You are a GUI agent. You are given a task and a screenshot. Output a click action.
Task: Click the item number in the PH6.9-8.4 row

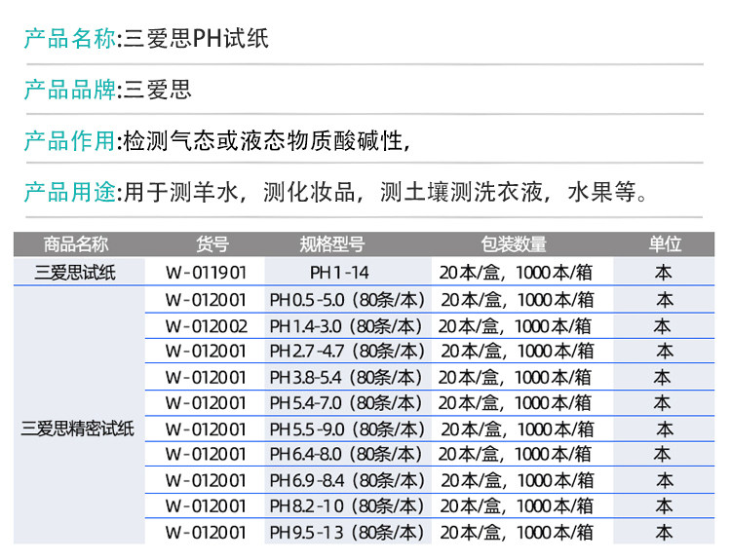tap(206, 481)
